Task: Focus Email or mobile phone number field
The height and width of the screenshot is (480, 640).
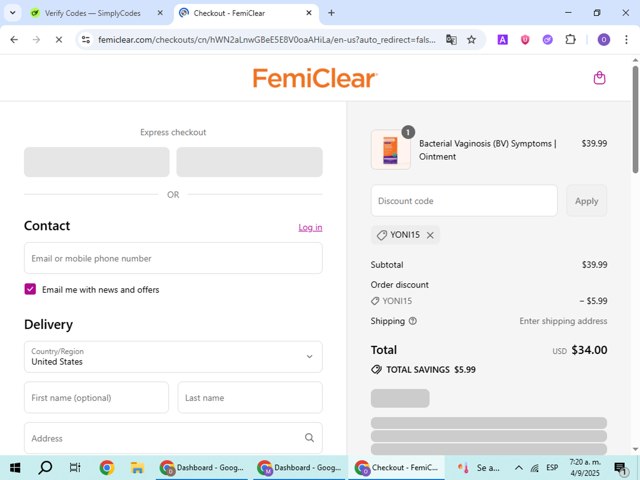Action: (173, 258)
